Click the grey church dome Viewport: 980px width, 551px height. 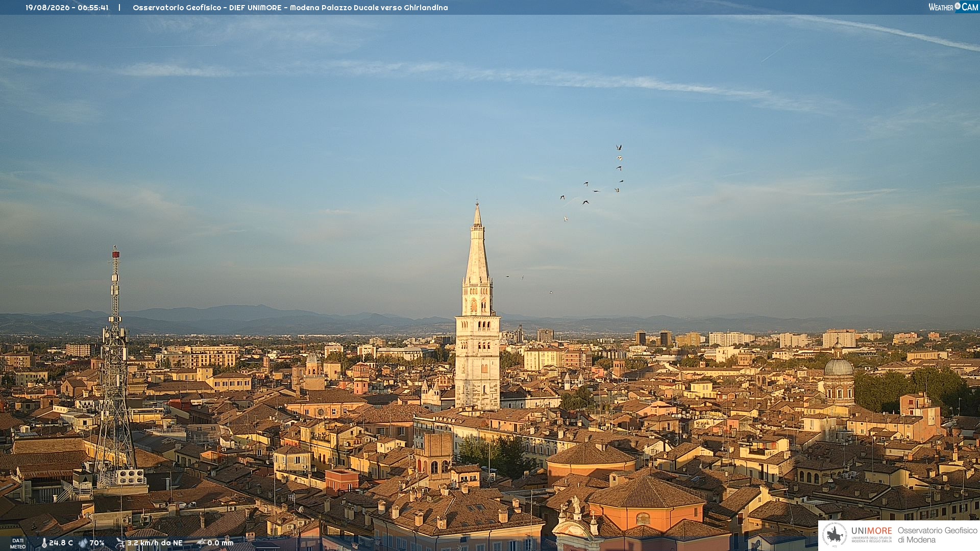pyautogui.click(x=839, y=367)
